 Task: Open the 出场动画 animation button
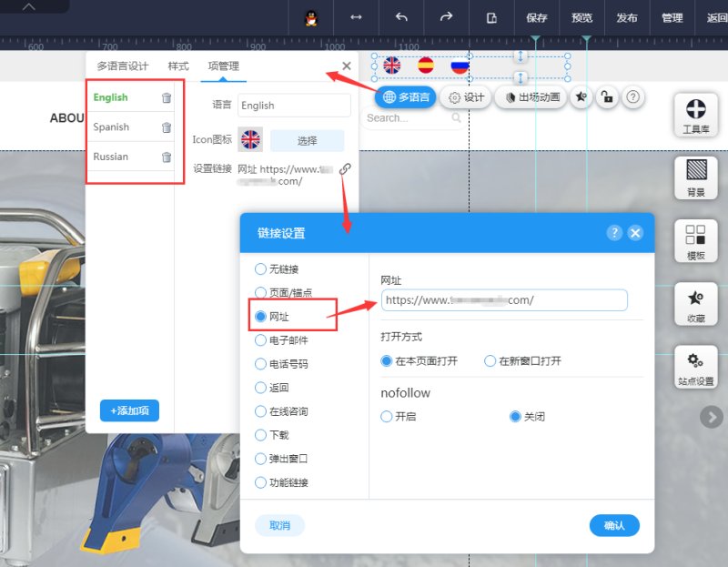(x=531, y=97)
